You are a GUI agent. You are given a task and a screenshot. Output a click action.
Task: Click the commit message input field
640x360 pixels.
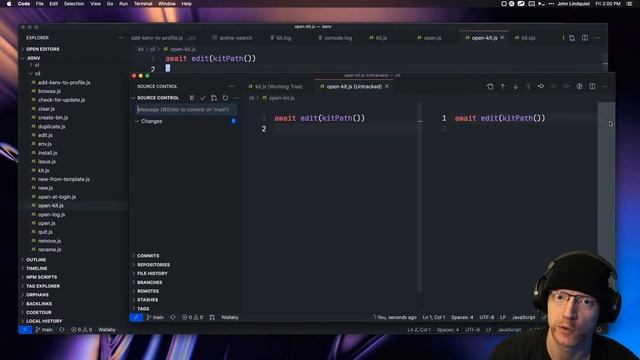pyautogui.click(x=186, y=109)
